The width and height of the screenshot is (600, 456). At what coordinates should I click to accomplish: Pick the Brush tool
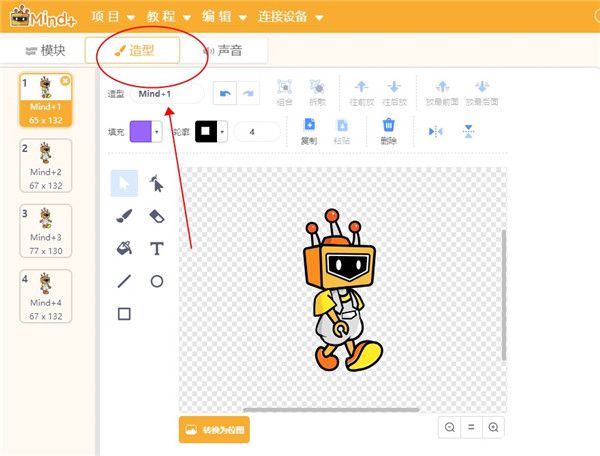[124, 216]
